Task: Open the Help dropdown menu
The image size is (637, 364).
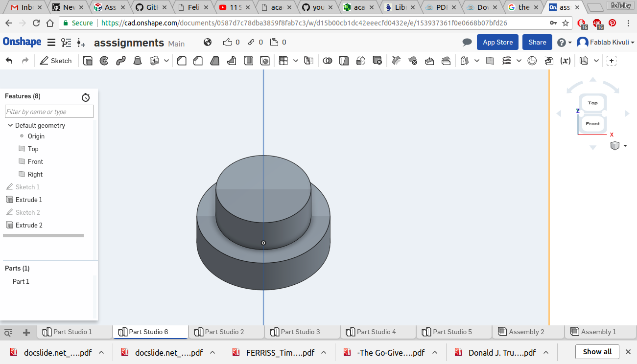Action: [565, 43]
